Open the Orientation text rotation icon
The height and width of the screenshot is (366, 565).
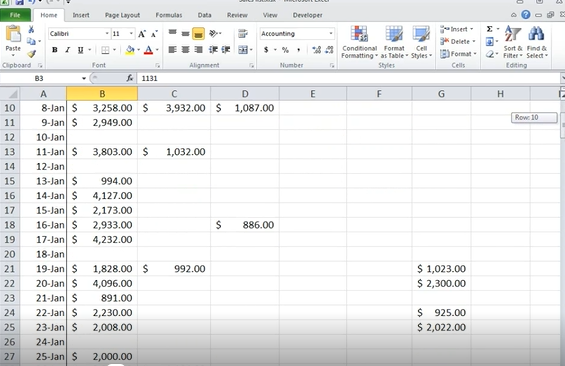213,33
